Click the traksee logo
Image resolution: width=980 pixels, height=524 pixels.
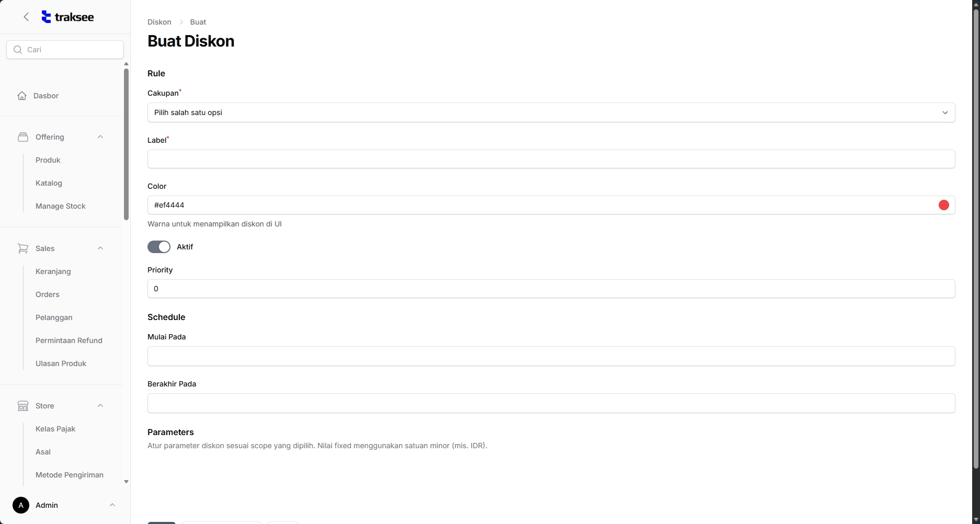click(x=68, y=17)
